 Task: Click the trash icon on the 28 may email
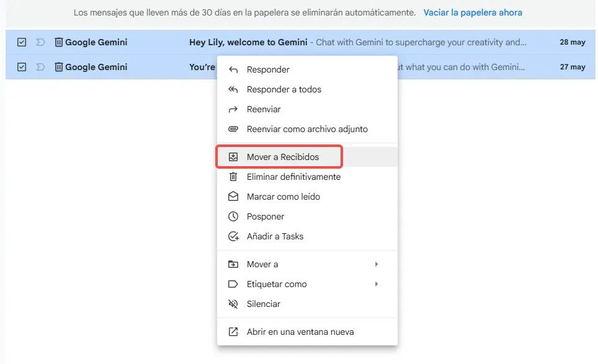(x=58, y=42)
